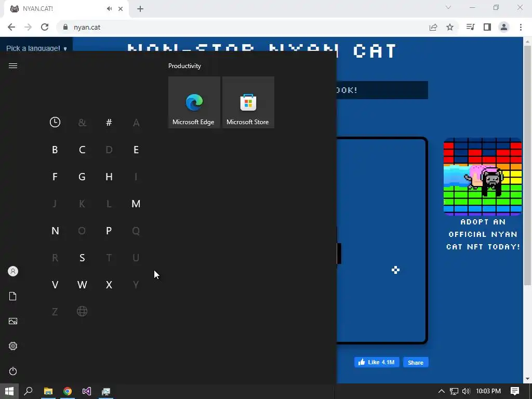Close the NYAN.CAT! tab
This screenshot has height=399, width=532.
pyautogui.click(x=121, y=9)
